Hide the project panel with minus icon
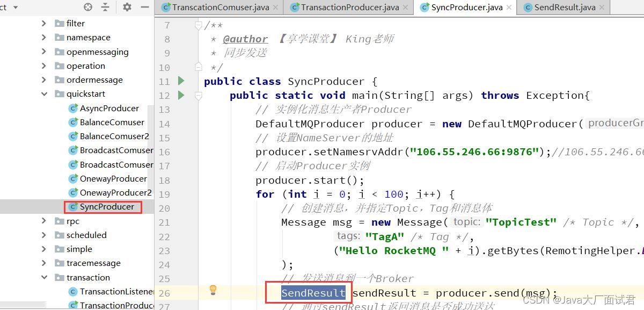 (144, 7)
